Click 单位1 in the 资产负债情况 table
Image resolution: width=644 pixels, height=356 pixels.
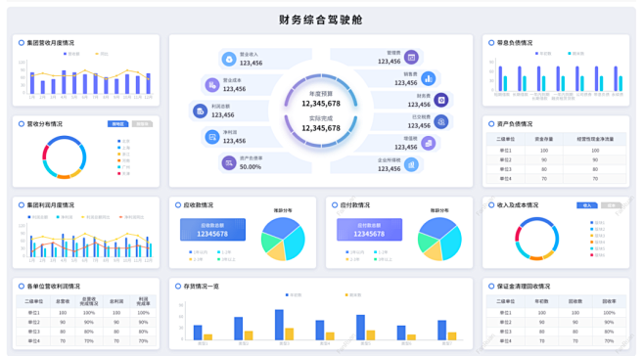[x=505, y=151]
